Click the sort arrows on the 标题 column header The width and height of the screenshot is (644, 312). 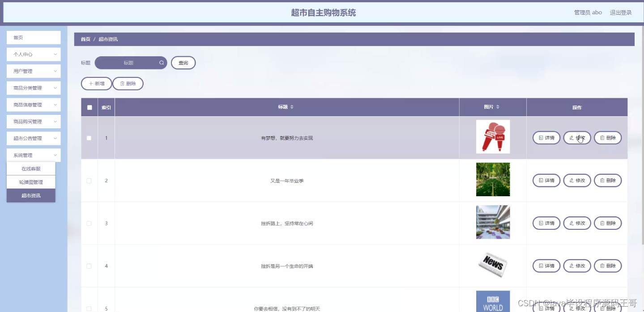(292, 107)
